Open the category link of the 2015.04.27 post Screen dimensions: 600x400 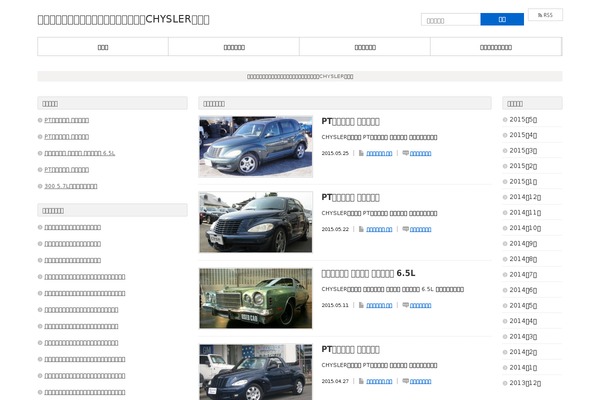click(379, 382)
